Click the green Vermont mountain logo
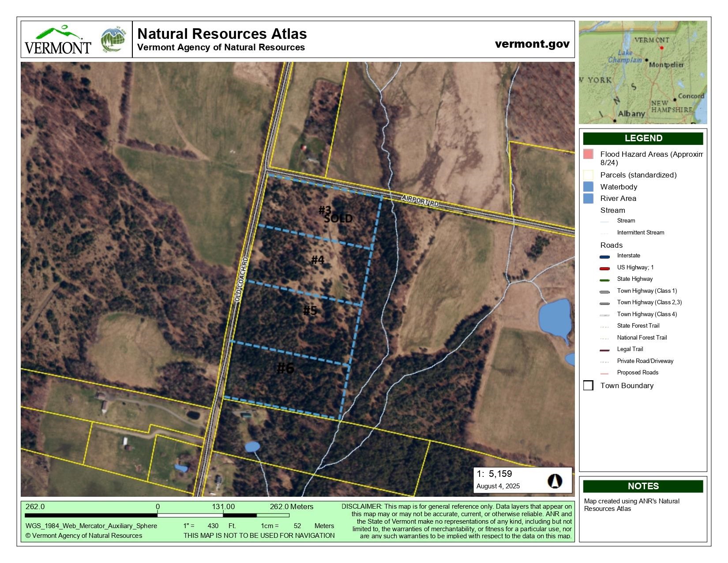 [58, 40]
